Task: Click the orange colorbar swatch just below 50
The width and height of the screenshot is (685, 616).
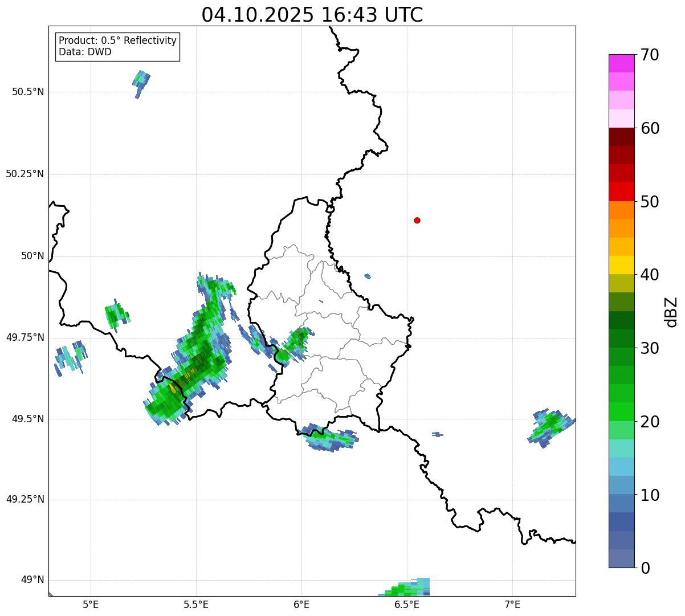Action: 621,210
